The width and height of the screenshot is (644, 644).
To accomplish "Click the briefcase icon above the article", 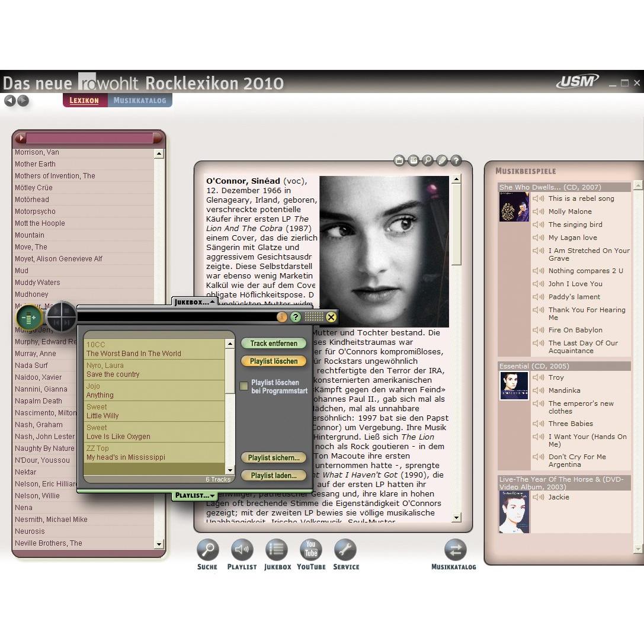I will pos(399,161).
